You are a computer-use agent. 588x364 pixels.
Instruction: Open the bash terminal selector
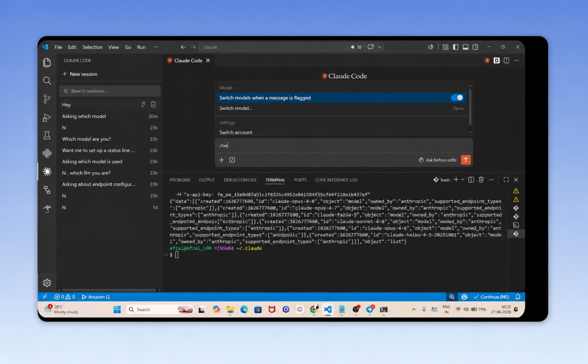tap(441, 180)
